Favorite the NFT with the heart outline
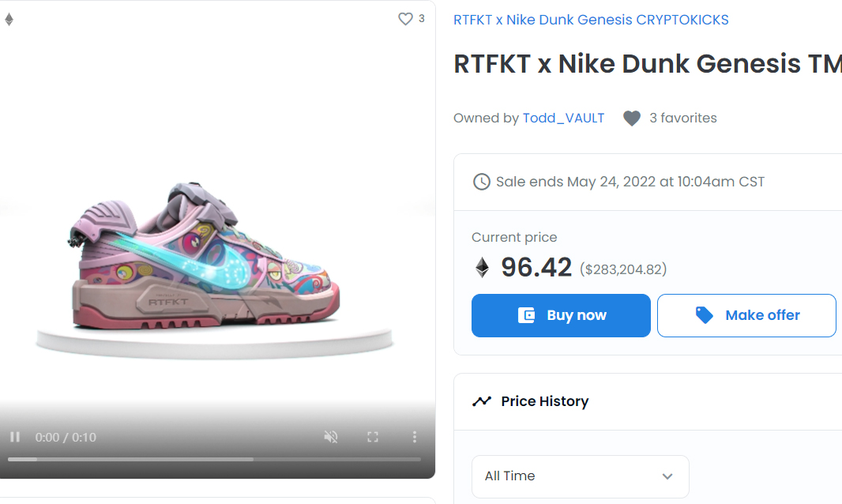842x504 pixels. 405,19
